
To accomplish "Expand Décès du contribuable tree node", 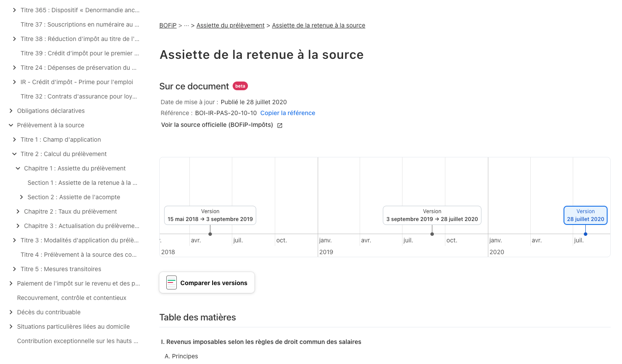I will [x=11, y=312].
